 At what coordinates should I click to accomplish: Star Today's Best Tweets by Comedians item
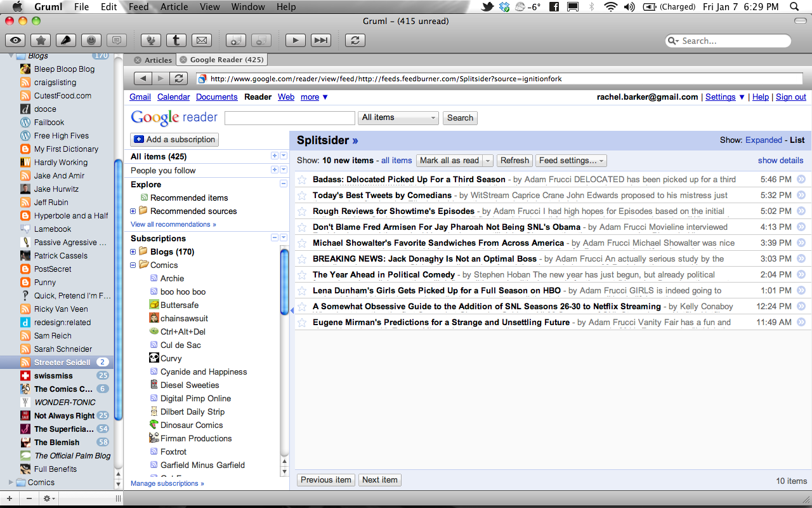point(303,195)
